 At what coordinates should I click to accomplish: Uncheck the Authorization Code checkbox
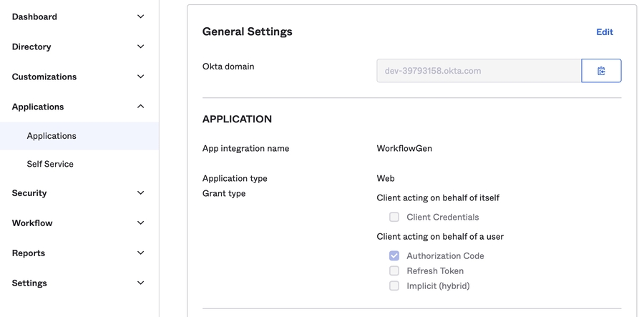pyautogui.click(x=394, y=255)
